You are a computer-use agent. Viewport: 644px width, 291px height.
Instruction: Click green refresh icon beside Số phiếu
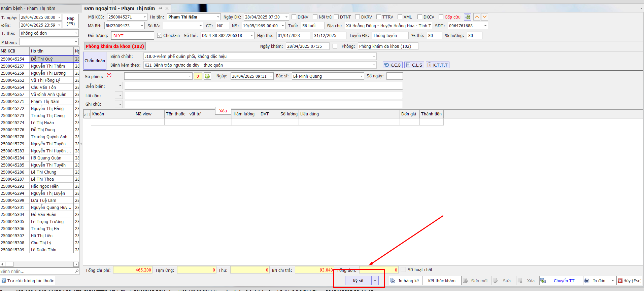[207, 76]
